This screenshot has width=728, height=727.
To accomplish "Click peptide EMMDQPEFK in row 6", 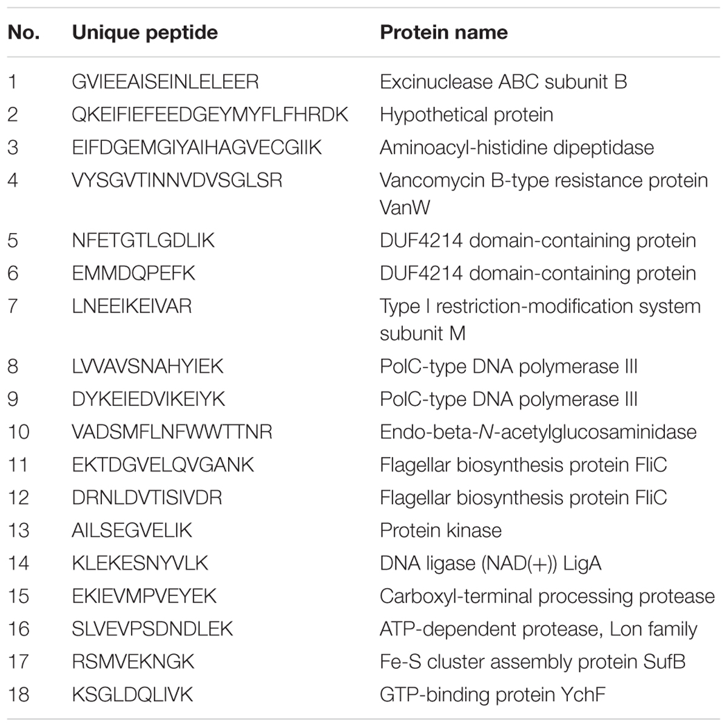I will (133, 273).
